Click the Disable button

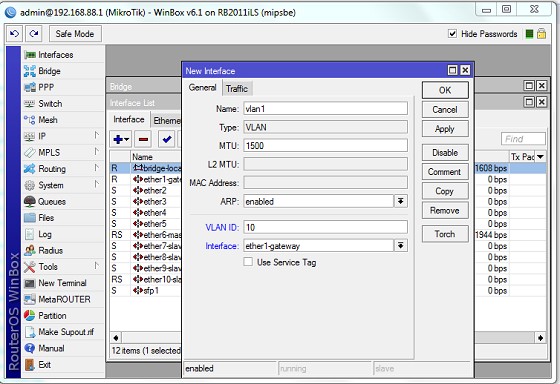(445, 153)
